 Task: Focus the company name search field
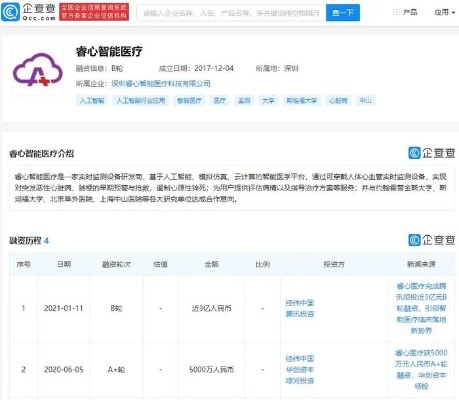(231, 13)
